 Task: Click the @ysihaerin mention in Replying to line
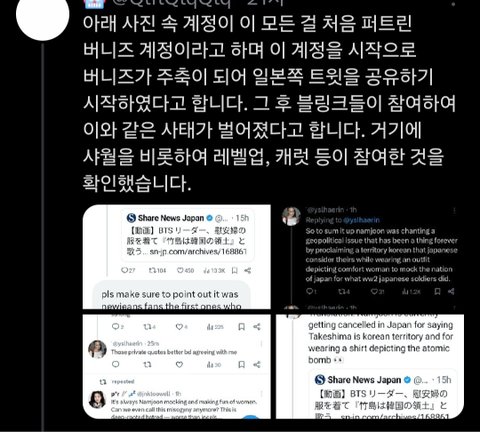(x=361, y=220)
